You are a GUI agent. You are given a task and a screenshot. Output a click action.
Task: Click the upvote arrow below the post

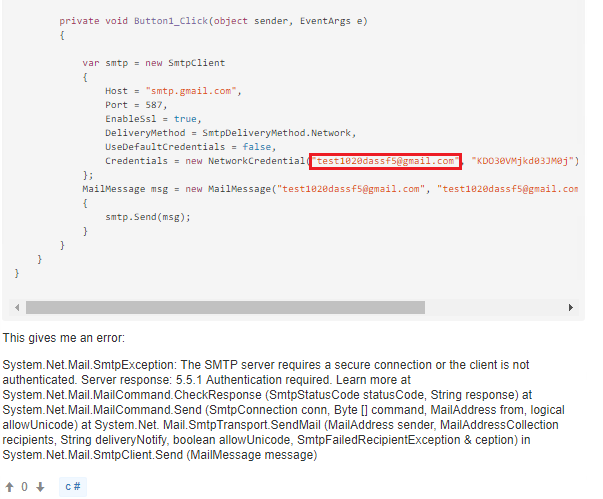tap(9, 487)
